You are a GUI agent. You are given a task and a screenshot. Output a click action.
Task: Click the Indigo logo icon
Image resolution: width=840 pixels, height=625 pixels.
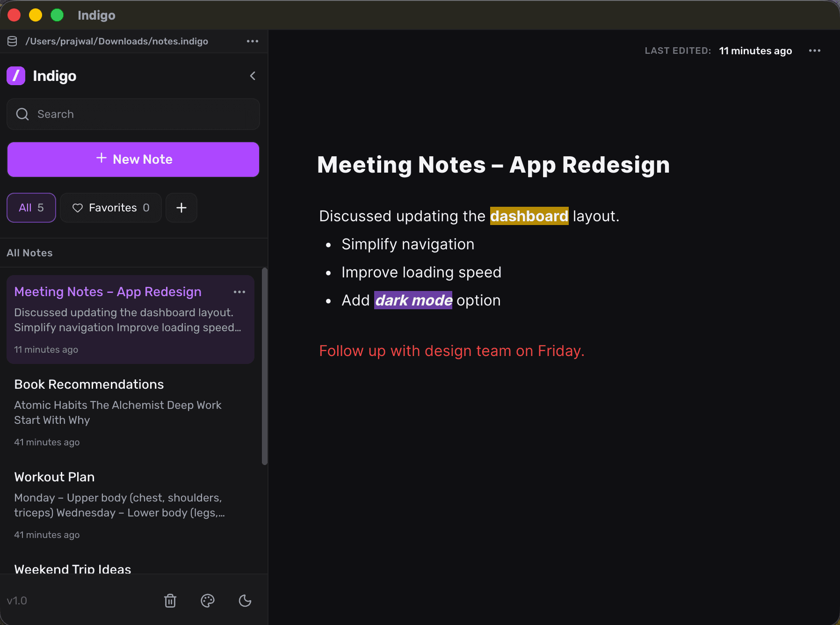16,76
